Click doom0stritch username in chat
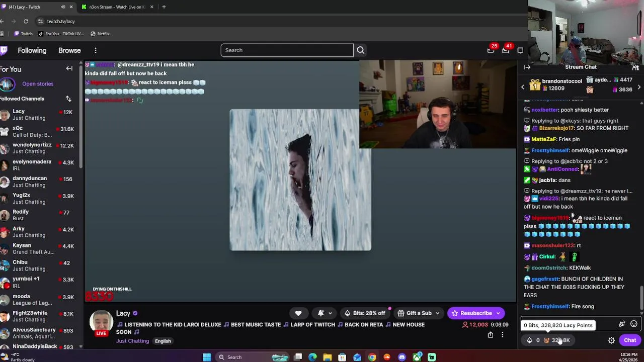Image resolution: width=644 pixels, height=362 pixels. 549,268
